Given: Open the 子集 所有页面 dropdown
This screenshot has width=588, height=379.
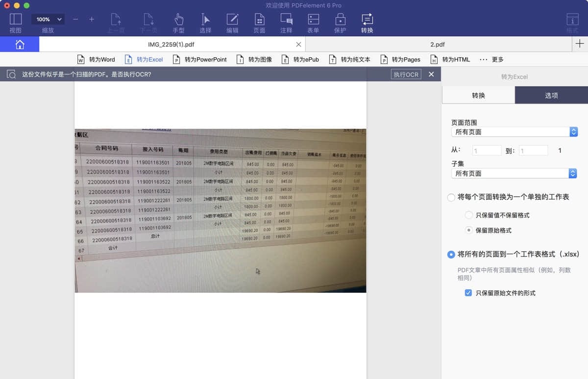Looking at the screenshot, I should (514, 173).
